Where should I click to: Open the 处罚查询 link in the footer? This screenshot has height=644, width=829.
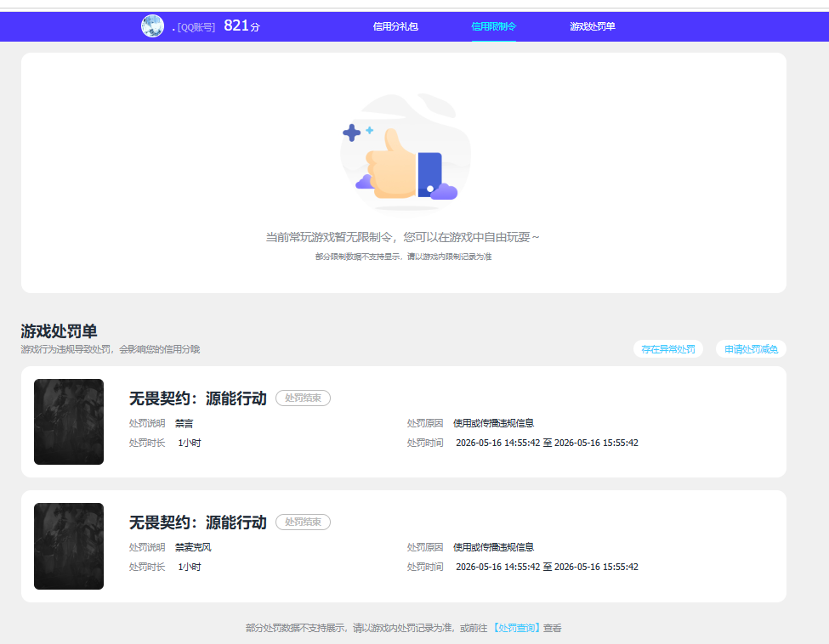(516, 628)
